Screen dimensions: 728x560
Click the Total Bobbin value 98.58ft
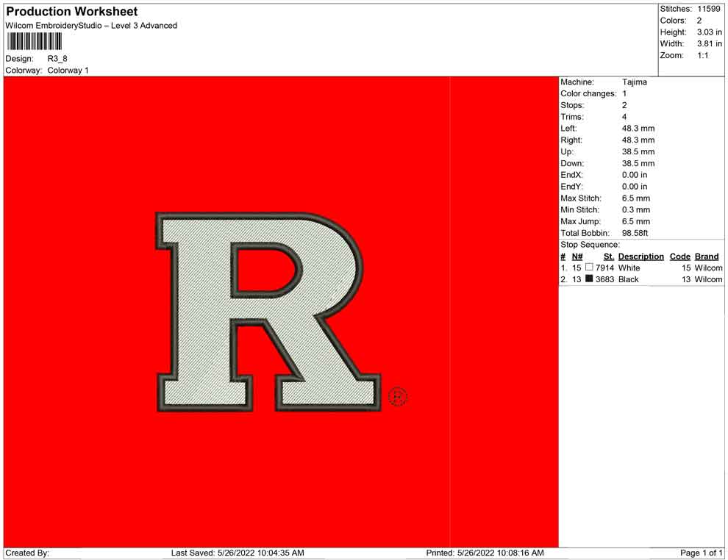coord(637,233)
